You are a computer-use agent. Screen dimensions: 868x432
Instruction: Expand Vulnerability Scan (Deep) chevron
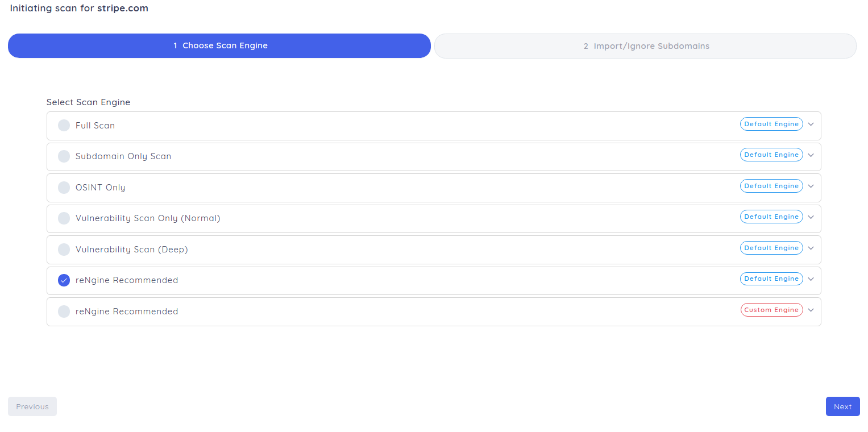[x=811, y=248]
